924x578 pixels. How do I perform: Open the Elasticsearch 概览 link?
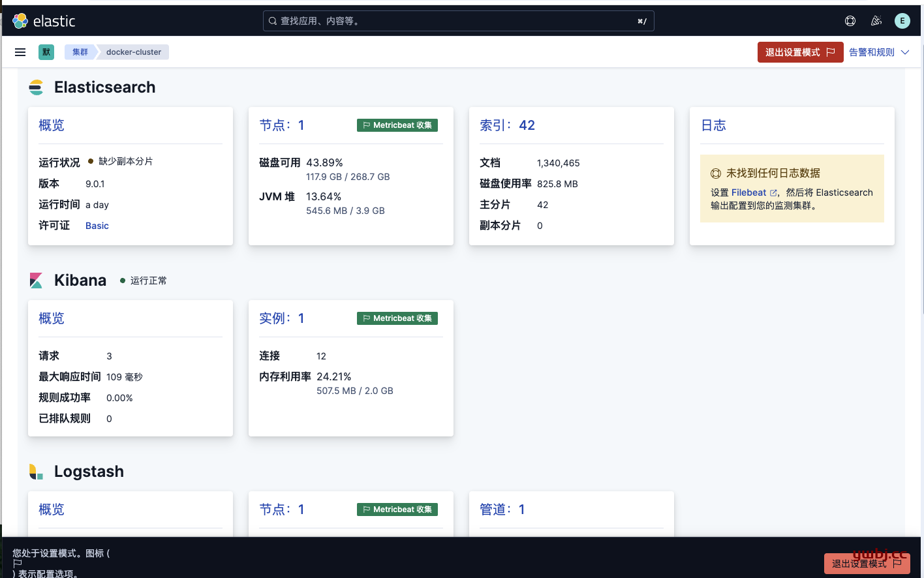tap(52, 125)
